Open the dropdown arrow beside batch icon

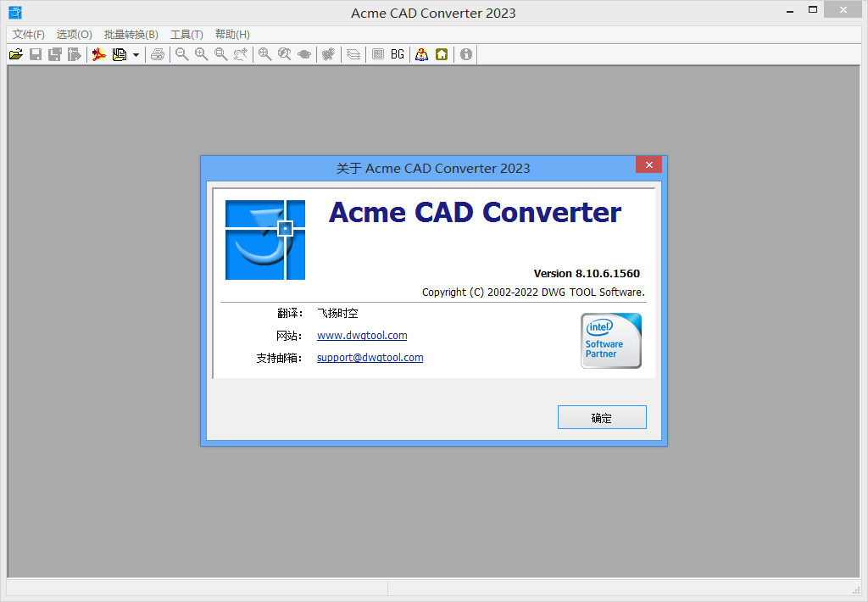point(136,55)
